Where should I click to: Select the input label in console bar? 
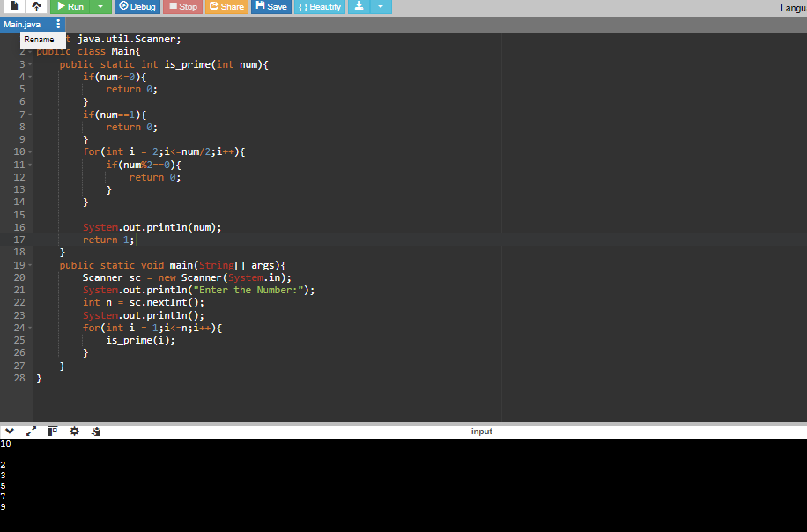coord(482,432)
